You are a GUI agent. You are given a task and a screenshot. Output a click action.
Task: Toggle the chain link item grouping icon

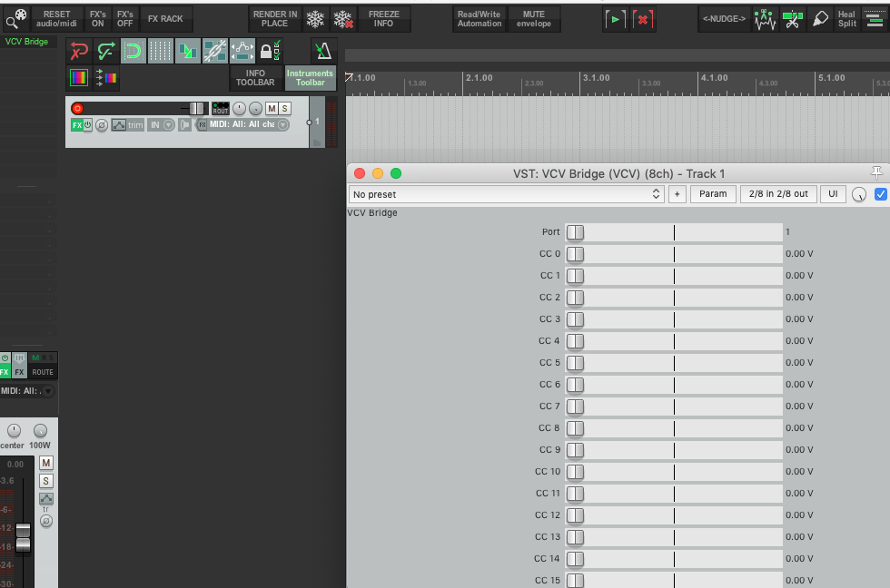pos(214,51)
